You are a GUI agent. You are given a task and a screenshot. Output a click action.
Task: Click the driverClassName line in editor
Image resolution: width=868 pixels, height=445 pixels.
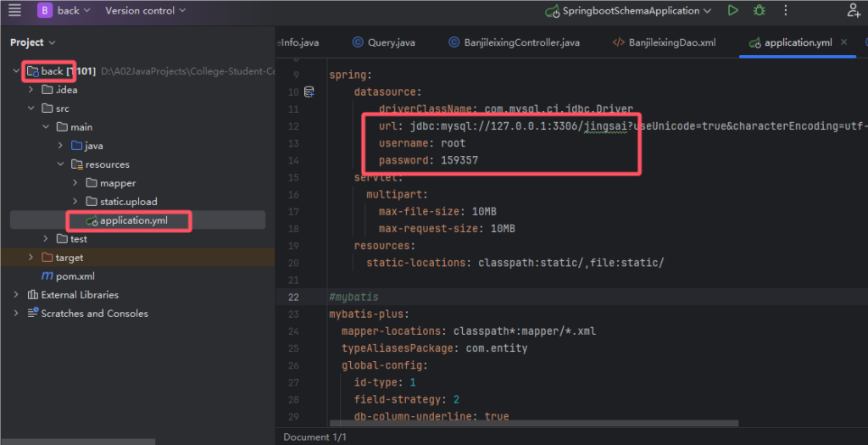point(506,109)
